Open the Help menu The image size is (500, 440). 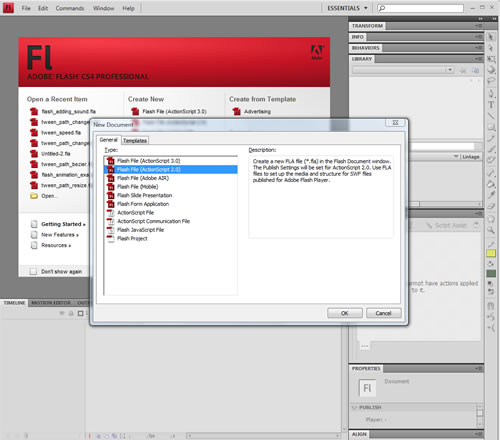click(x=128, y=8)
